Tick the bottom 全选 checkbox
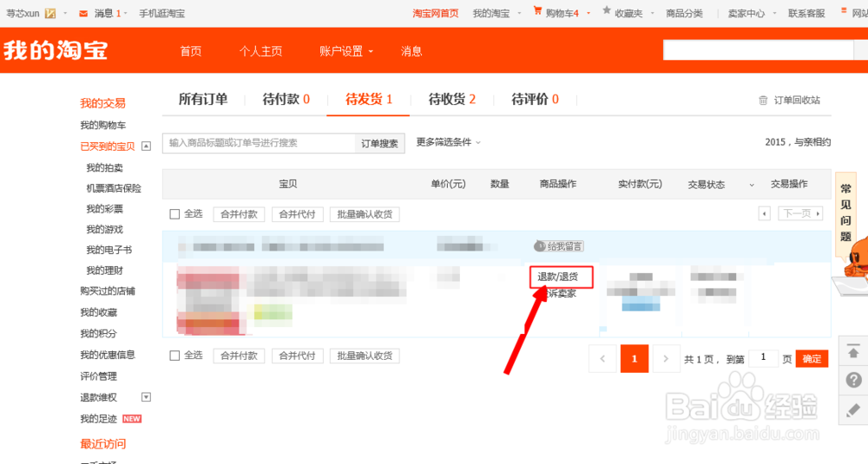Viewport: 868px width, 464px height. [174, 356]
